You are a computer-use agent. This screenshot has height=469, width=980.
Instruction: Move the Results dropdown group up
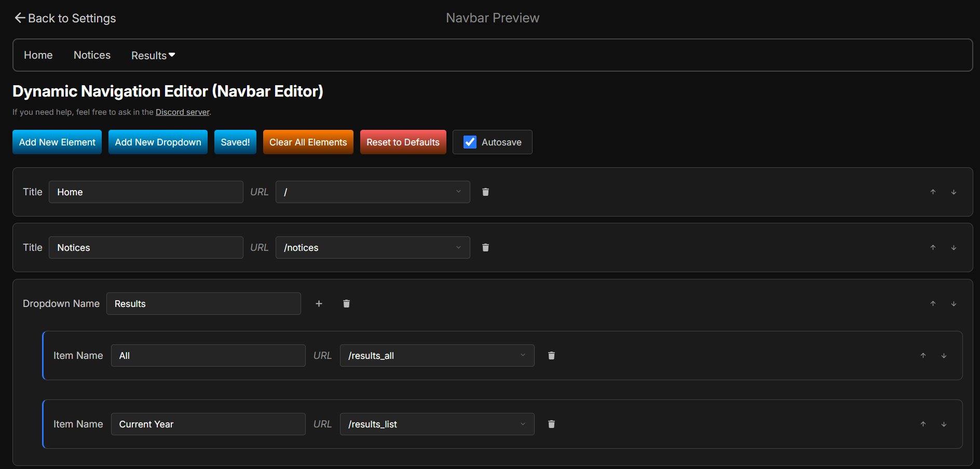click(x=933, y=303)
